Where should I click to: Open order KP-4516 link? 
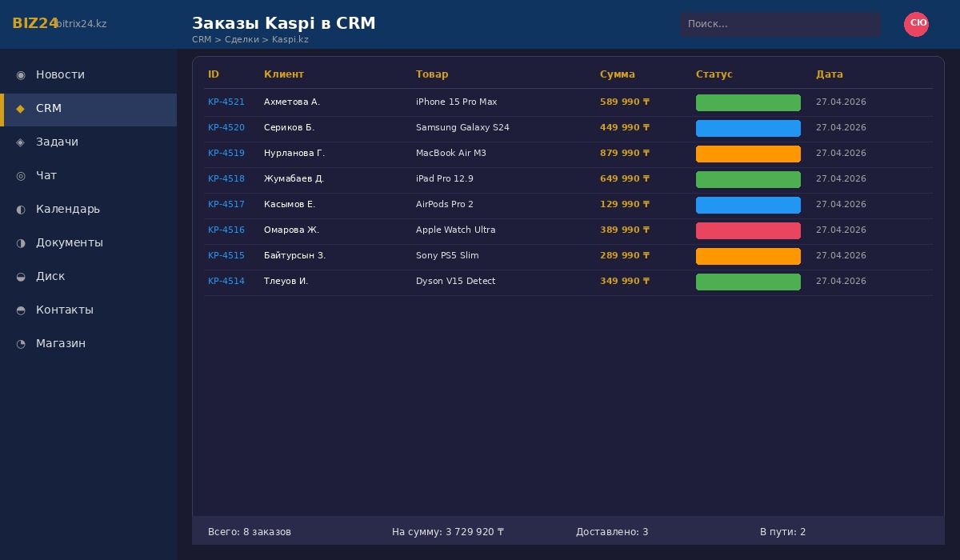coord(226,230)
